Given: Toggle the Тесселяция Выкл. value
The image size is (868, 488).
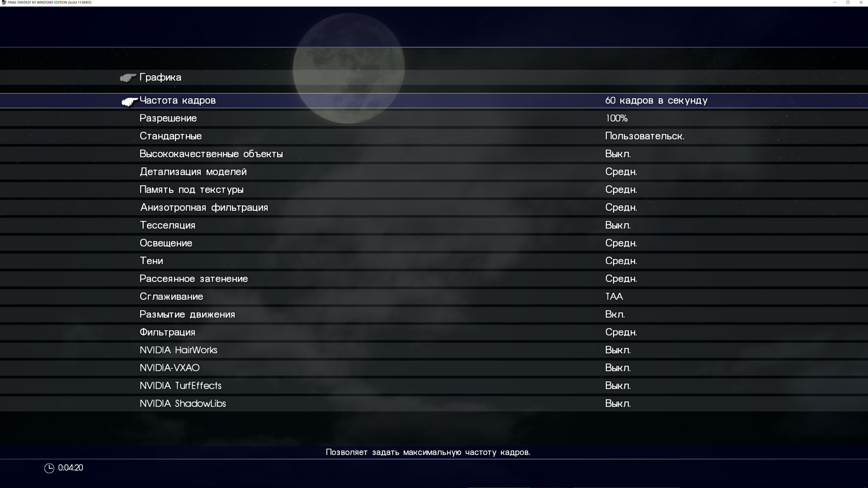Looking at the screenshot, I should [618, 225].
